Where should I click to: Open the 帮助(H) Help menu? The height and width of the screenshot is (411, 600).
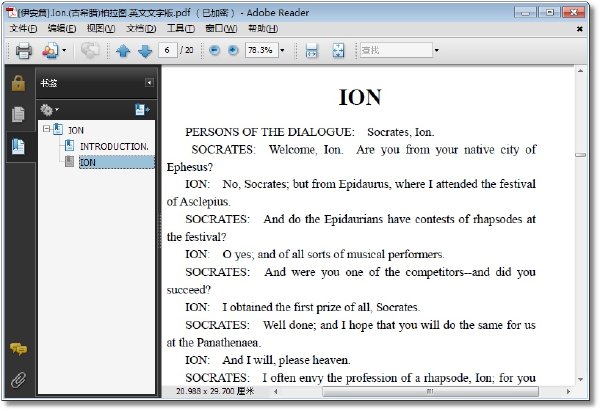pyautogui.click(x=263, y=29)
